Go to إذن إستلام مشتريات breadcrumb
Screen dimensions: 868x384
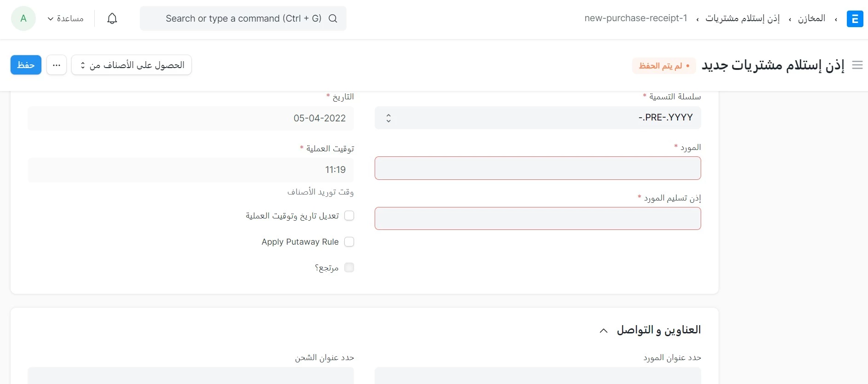(742, 18)
